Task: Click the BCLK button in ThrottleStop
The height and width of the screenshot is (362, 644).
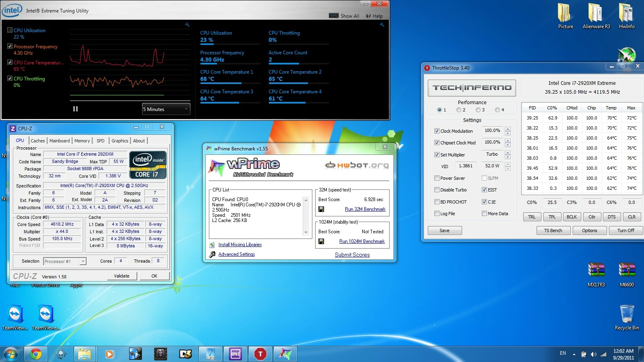Action: 572,217
